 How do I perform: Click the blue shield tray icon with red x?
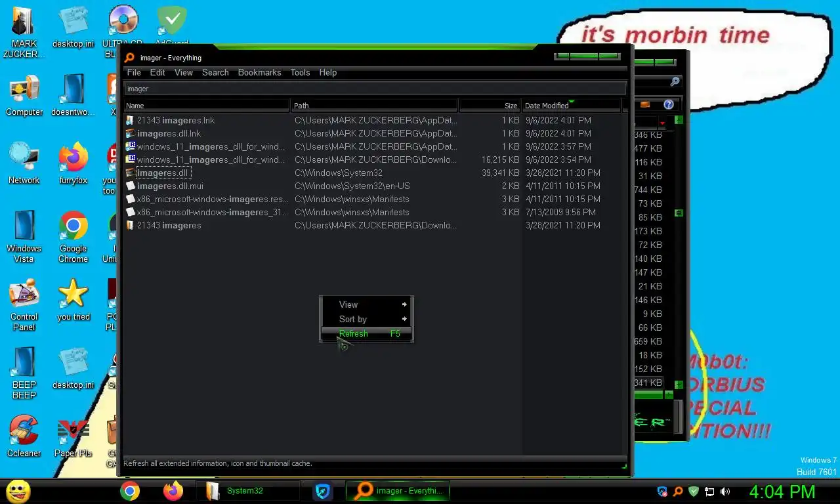[662, 491]
